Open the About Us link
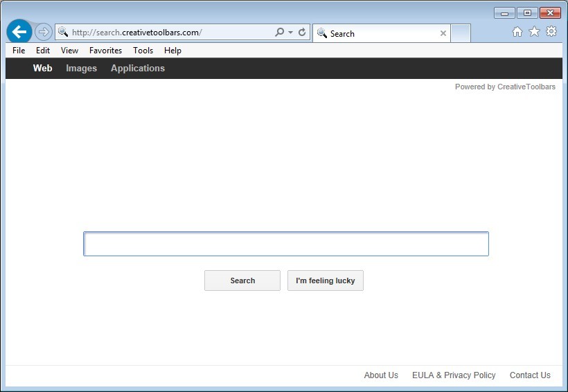 [381, 375]
